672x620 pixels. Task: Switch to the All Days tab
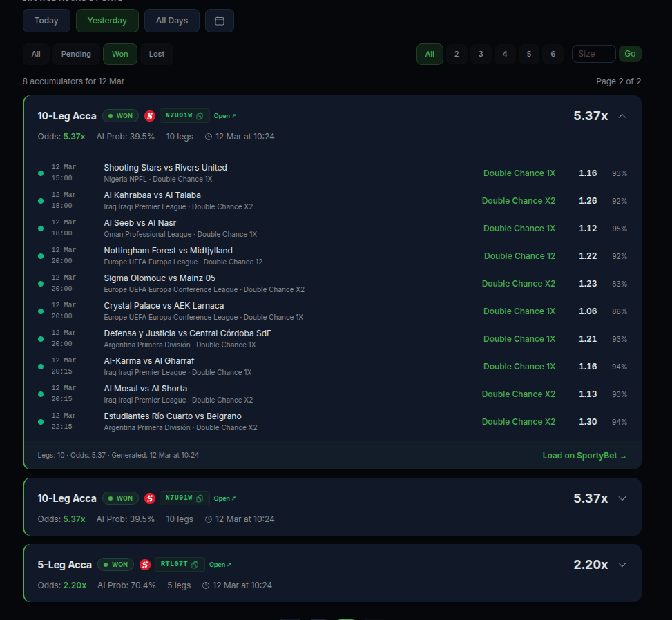tap(171, 21)
